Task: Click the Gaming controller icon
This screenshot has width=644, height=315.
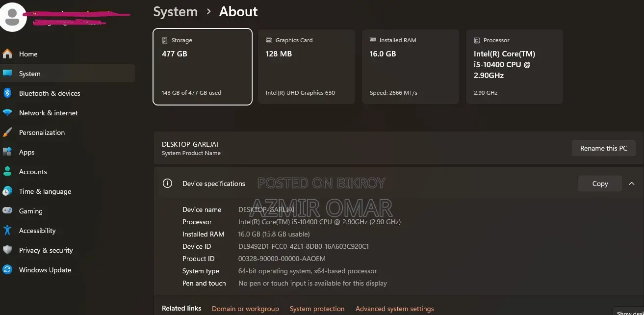Action: 7,211
